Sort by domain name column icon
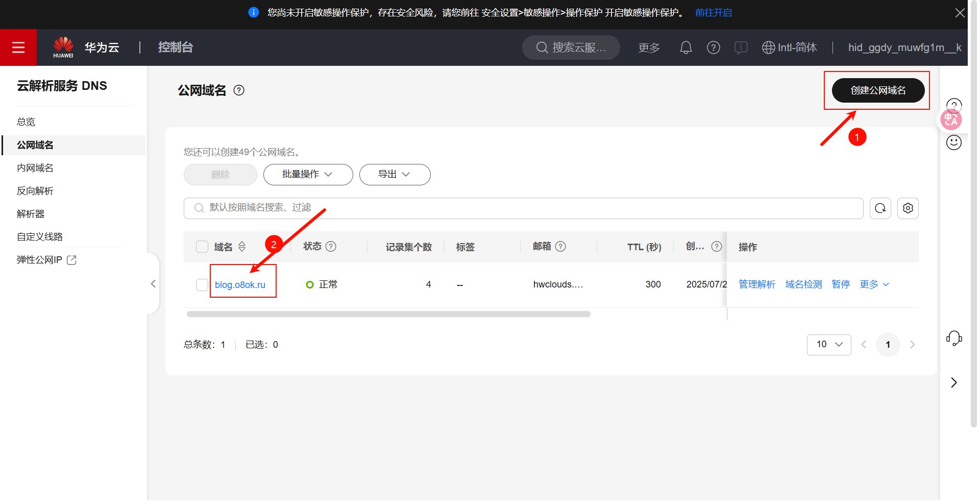Image resolution: width=980 pixels, height=503 pixels. click(242, 247)
